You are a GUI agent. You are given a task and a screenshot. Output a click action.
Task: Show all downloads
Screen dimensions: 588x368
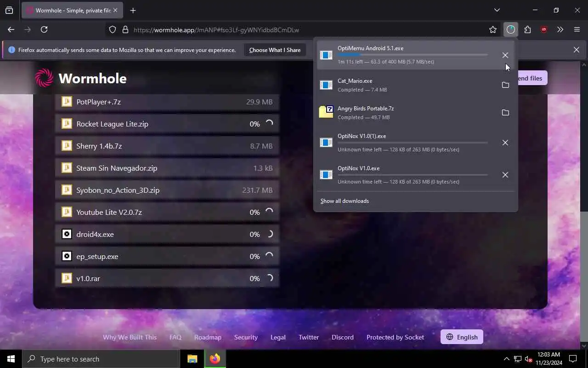345,201
